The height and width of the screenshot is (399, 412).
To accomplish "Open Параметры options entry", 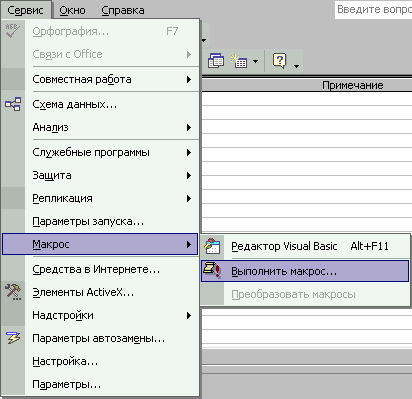I will (x=100, y=384).
